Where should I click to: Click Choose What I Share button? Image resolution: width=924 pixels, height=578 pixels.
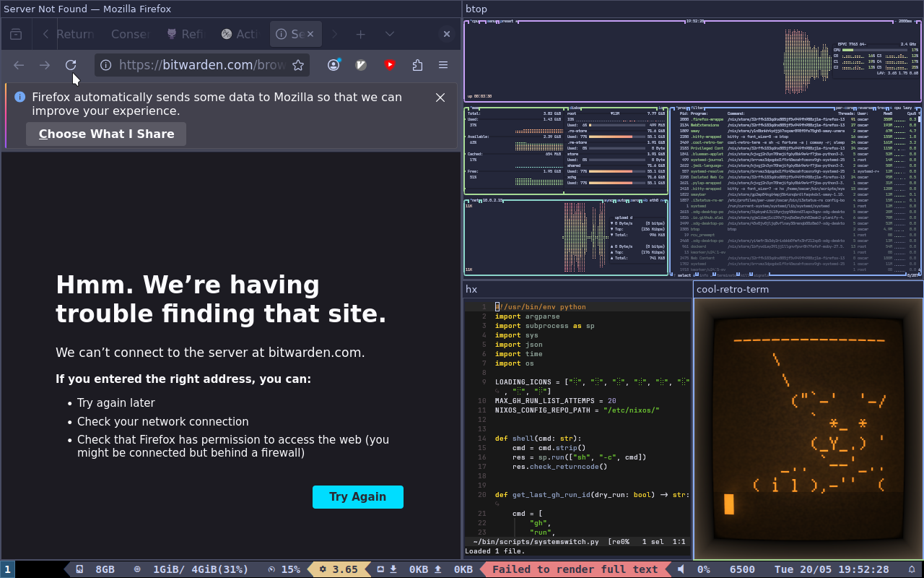click(106, 134)
